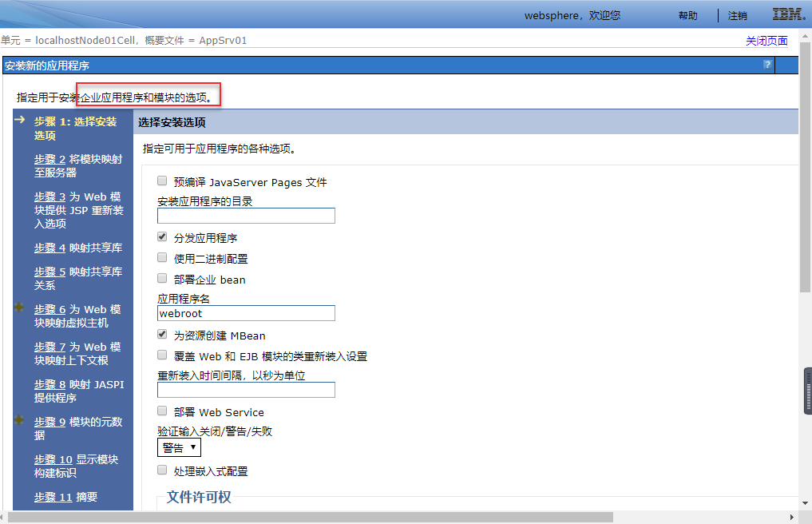This screenshot has height=524, width=812.
Task: Uncheck the 分发应用程序 checkbox
Action: 162,237
